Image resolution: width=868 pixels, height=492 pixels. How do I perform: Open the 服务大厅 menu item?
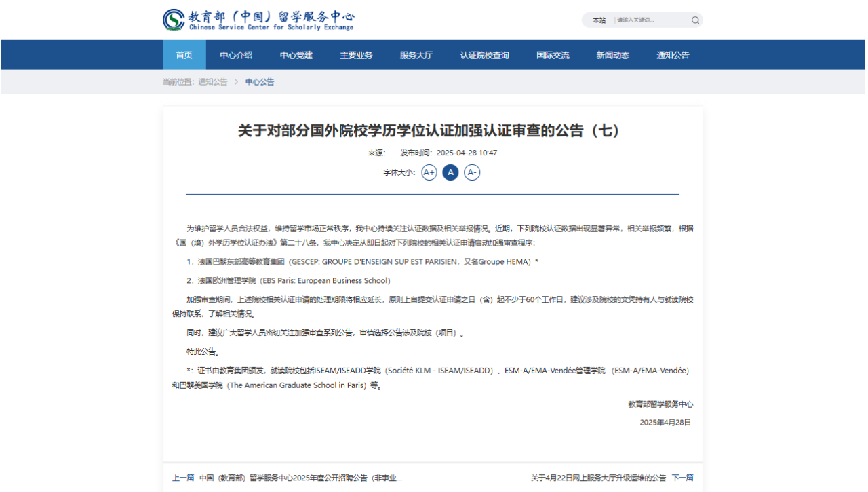click(416, 55)
